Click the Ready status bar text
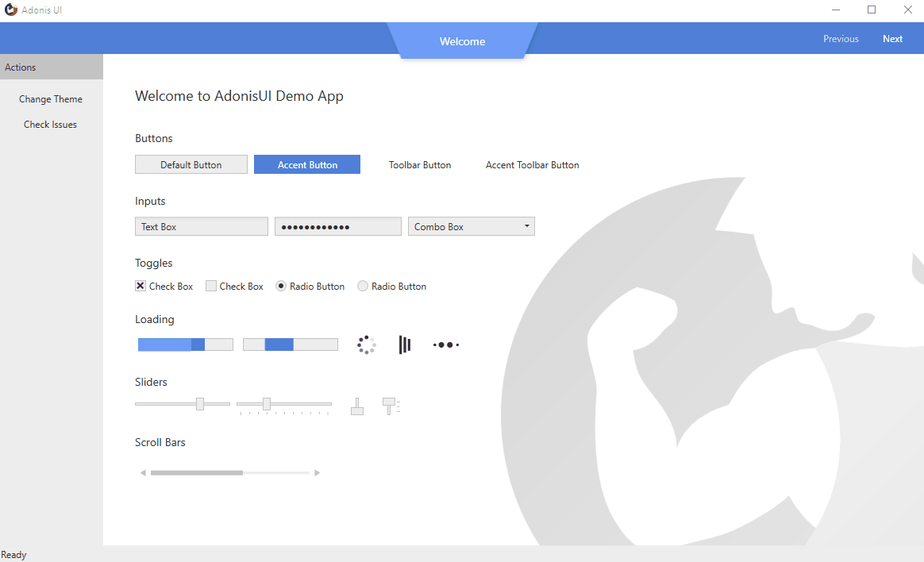This screenshot has width=924, height=562. point(13,555)
